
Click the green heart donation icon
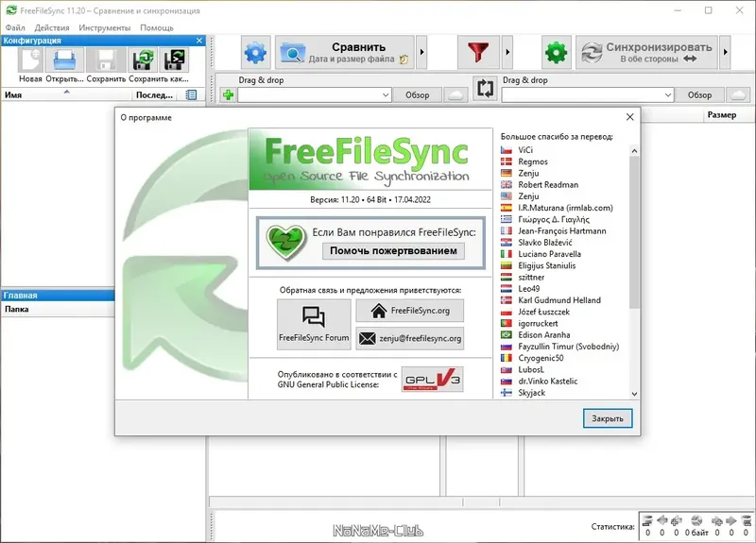click(286, 243)
